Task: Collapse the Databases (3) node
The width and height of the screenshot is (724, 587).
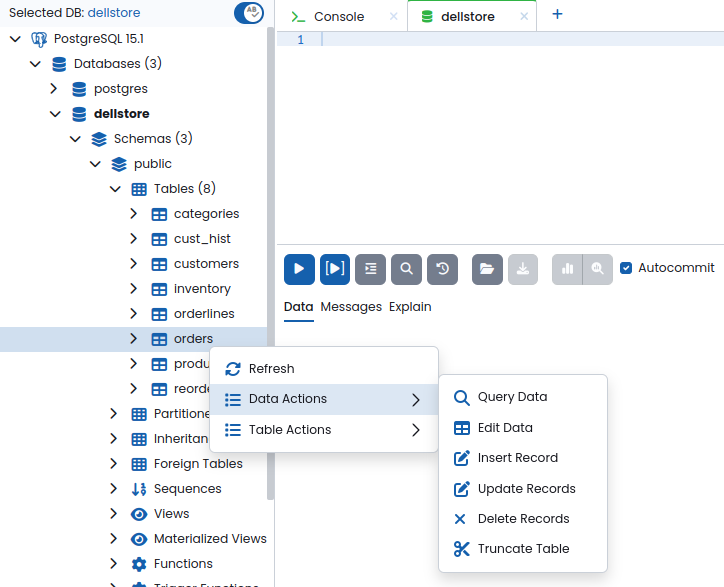Action: tap(35, 64)
